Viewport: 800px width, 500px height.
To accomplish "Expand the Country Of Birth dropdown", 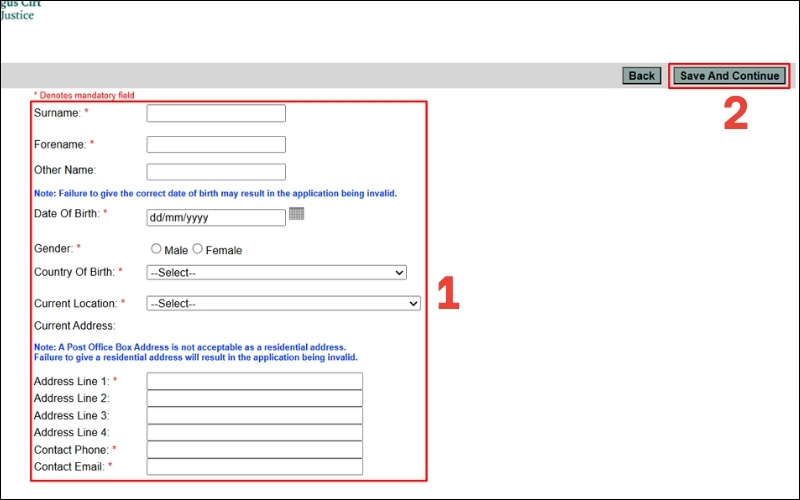I will coord(276,272).
